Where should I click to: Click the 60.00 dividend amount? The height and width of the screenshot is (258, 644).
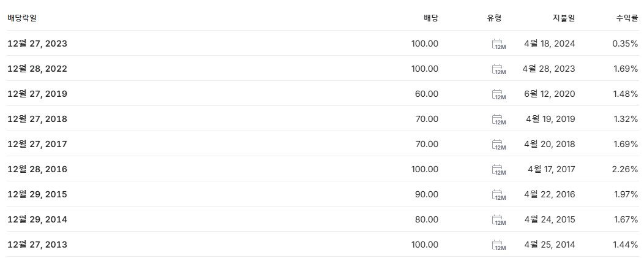(427, 94)
